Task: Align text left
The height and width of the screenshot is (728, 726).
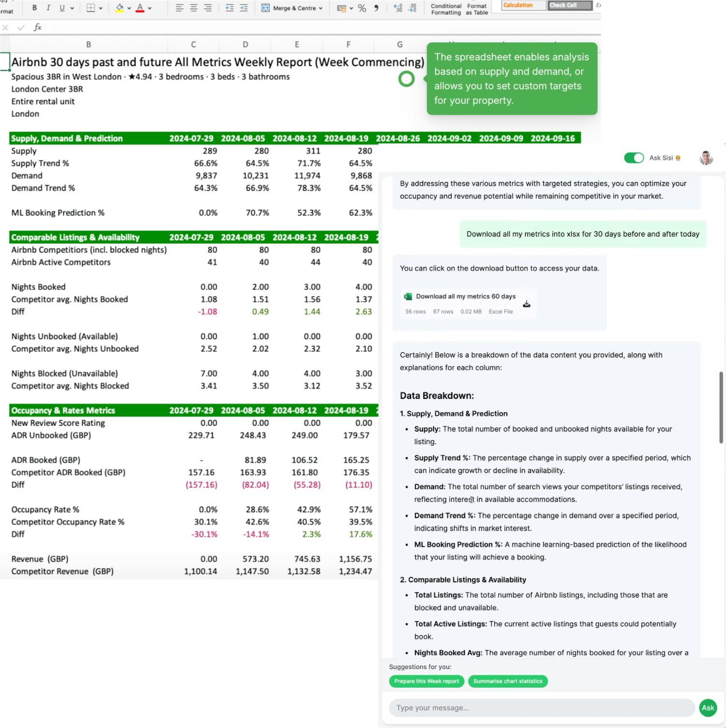Action: [179, 8]
